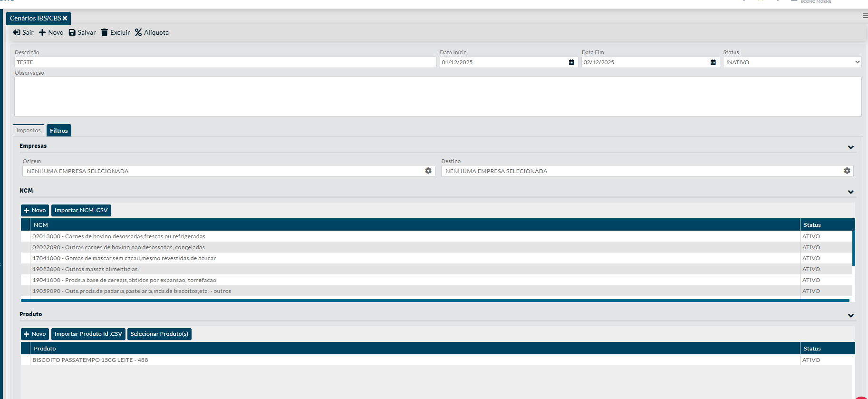Click the Origem company settings gear

[x=428, y=171]
